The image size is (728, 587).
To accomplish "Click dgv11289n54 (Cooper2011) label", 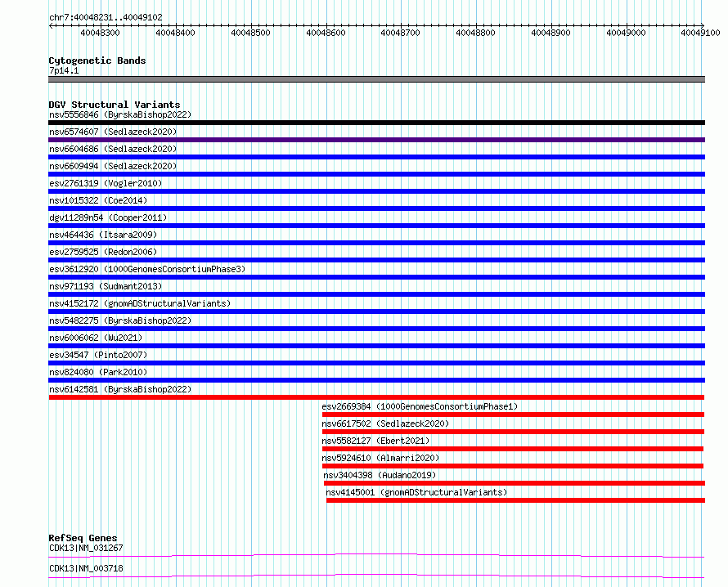I will [x=108, y=217].
